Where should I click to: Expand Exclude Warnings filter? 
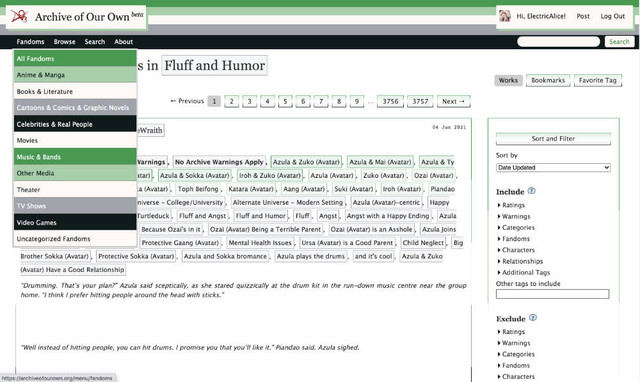(513, 343)
